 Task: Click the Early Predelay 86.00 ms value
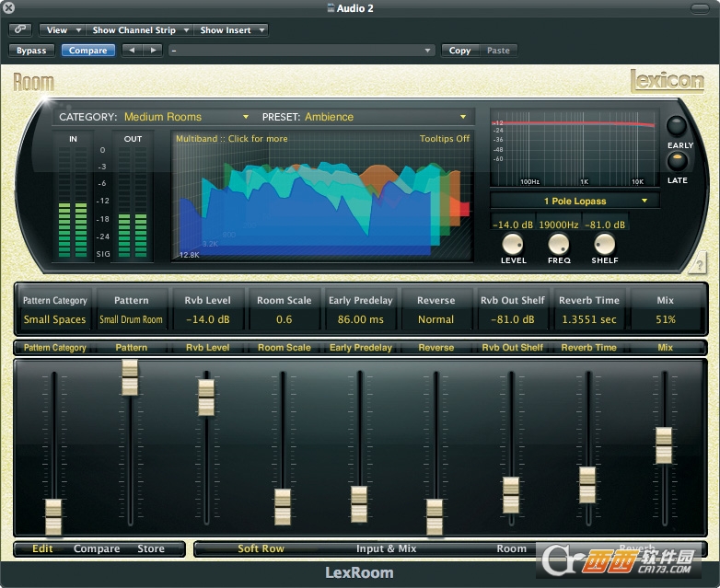tap(360, 319)
